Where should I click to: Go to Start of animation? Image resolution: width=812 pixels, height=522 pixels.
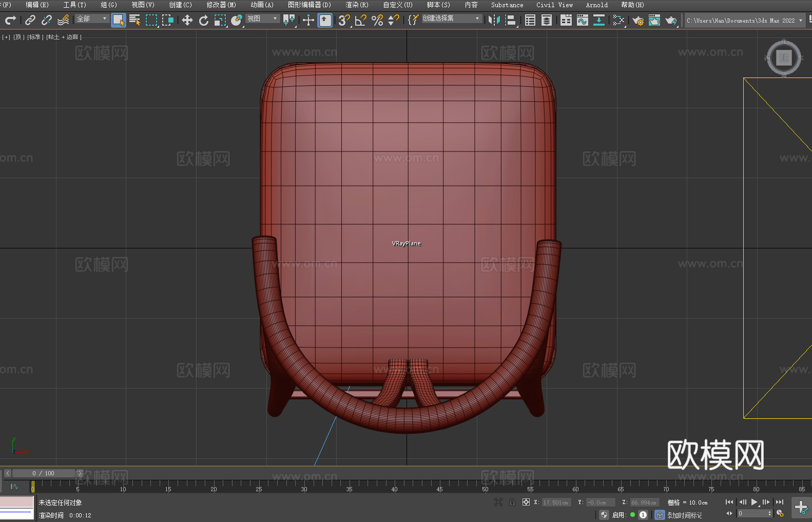pyautogui.click(x=729, y=502)
